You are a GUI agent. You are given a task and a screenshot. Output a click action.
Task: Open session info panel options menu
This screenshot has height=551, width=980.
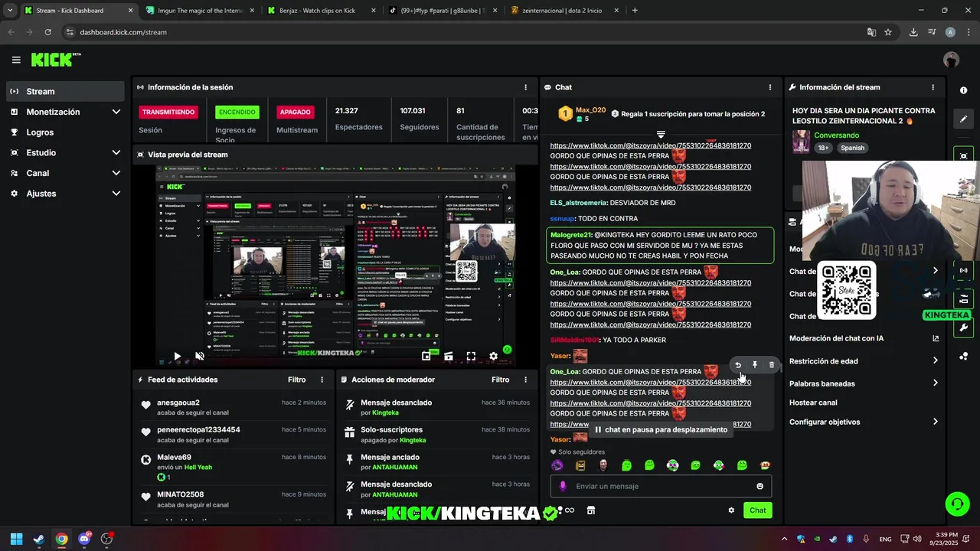(x=525, y=87)
